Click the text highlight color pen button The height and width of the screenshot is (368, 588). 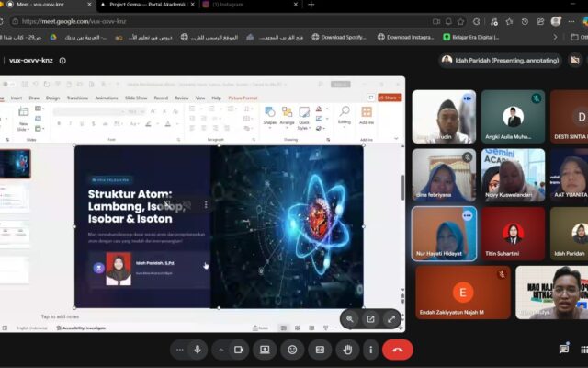pyautogui.click(x=149, y=123)
